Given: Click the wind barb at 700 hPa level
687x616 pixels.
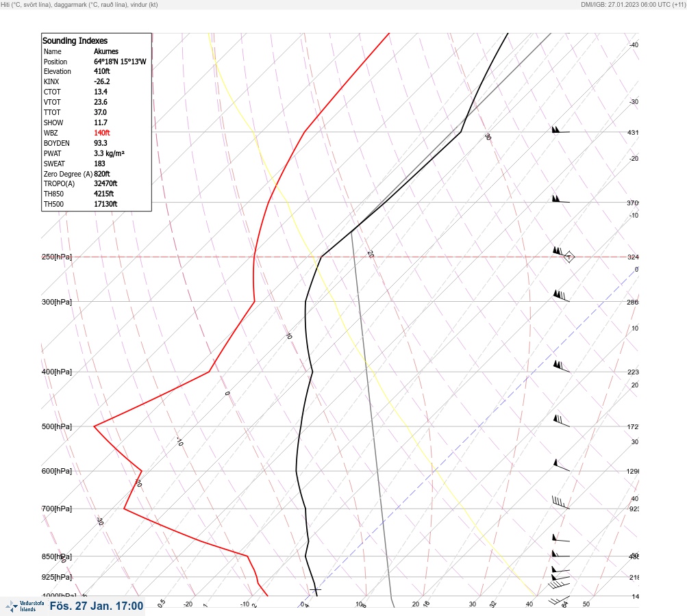Looking at the screenshot, I should pyautogui.click(x=561, y=502).
